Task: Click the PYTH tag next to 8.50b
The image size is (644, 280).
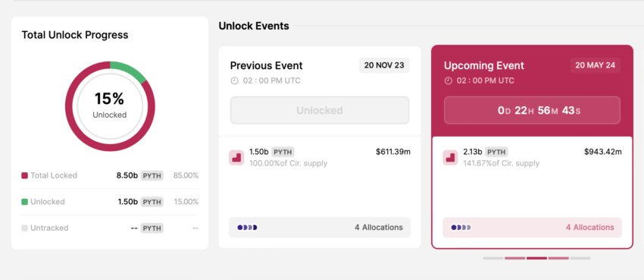Action: (x=152, y=175)
